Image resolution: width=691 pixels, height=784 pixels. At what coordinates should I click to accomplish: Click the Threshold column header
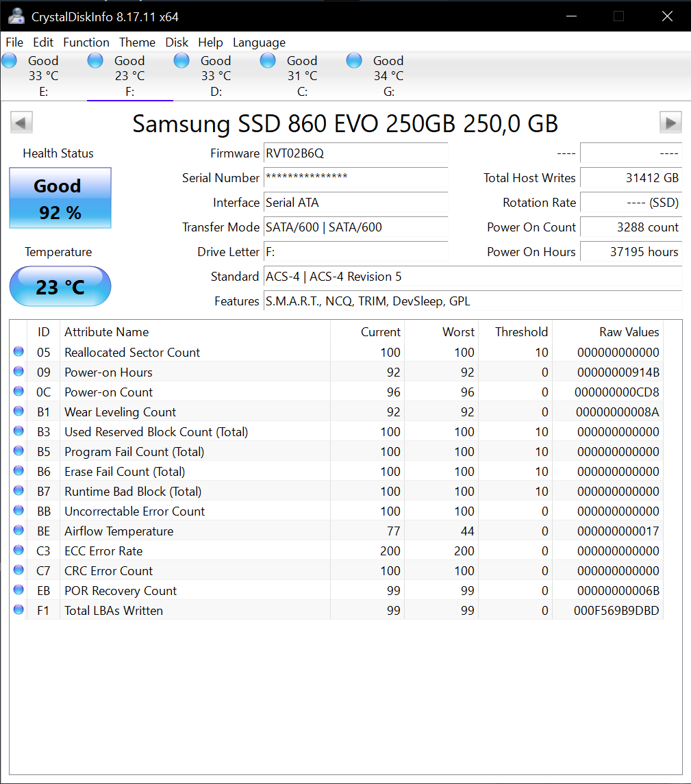tap(515, 332)
